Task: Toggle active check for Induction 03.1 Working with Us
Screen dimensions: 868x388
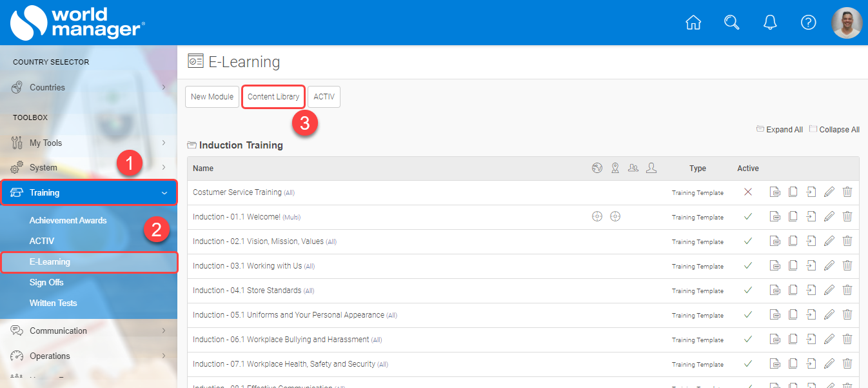Action: tap(748, 265)
